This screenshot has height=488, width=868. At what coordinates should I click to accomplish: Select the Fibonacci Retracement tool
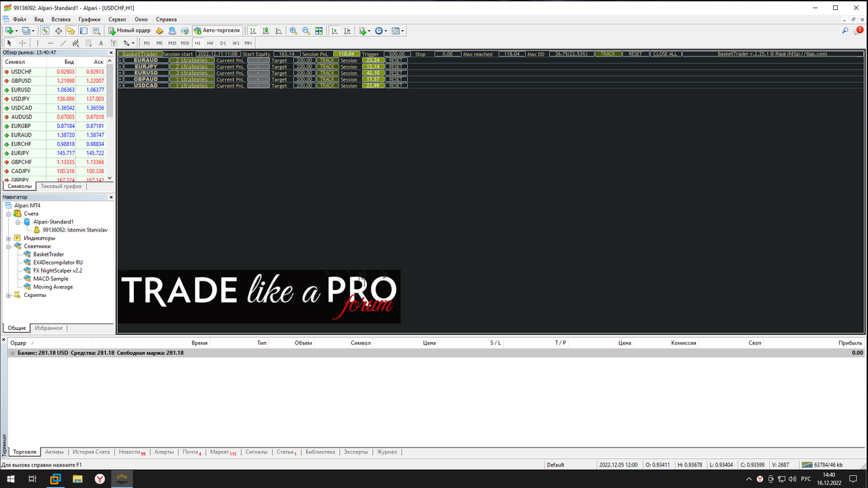(x=88, y=43)
